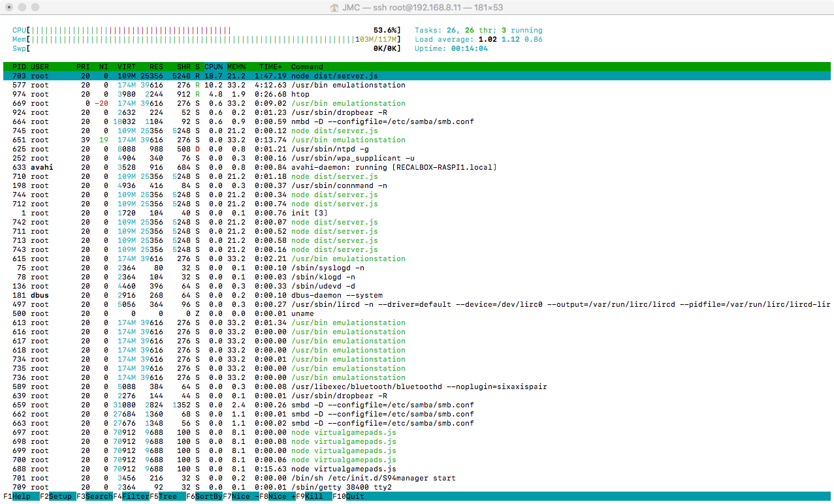The image size is (834, 504).
Task: Select the ntpd -g process row
Action: (x=417, y=149)
